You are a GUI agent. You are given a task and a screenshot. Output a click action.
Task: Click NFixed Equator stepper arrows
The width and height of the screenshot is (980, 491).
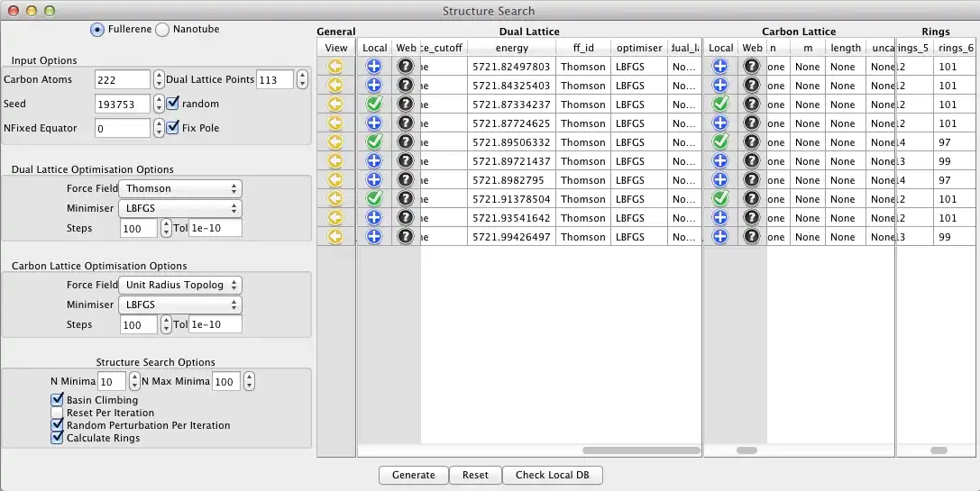pyautogui.click(x=159, y=128)
